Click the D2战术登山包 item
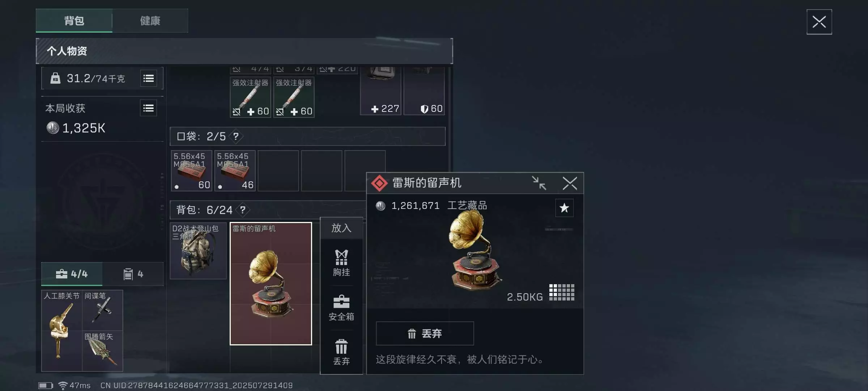The height and width of the screenshot is (391, 868). (x=198, y=251)
